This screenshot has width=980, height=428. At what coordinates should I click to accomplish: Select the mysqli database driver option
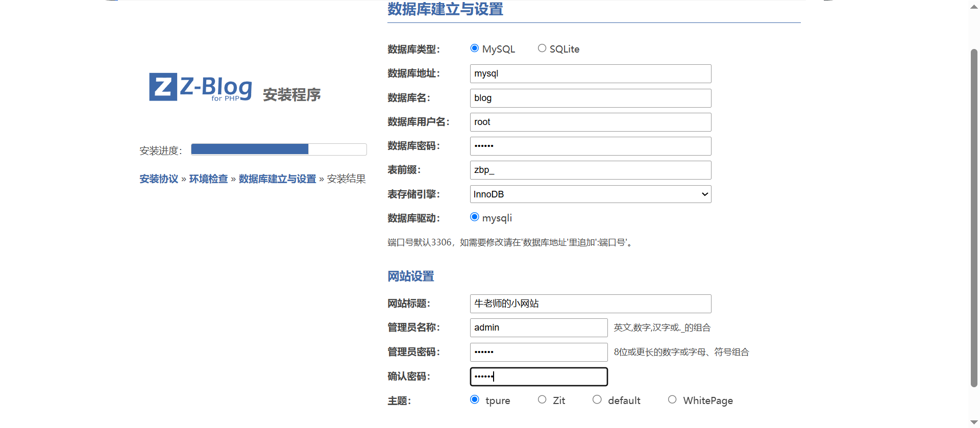[x=475, y=217]
